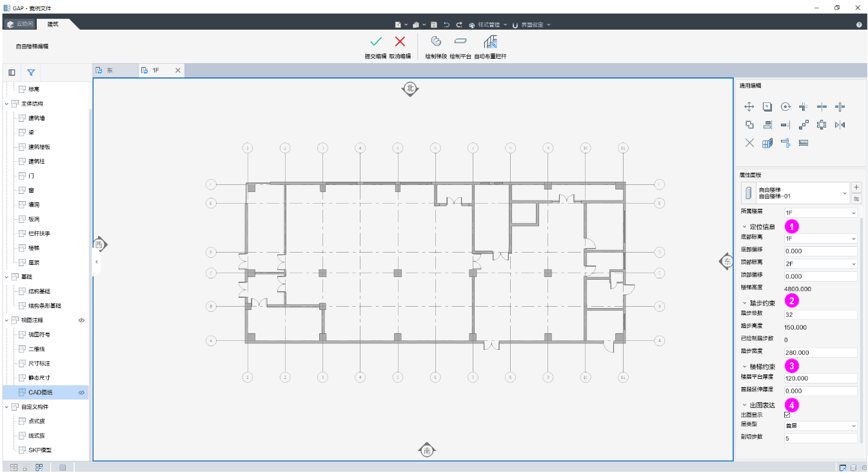
Task: Toggle the 出图显示 checkbox
Action: (x=787, y=414)
